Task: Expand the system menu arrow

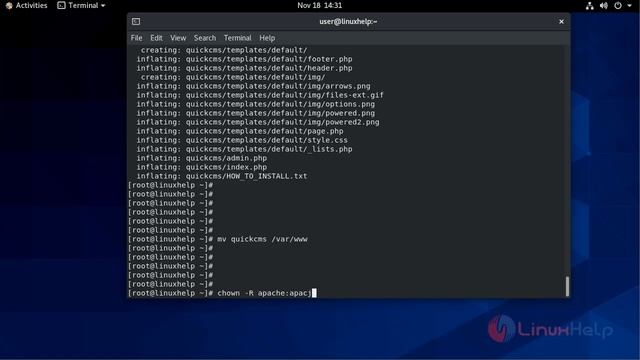Action: tap(629, 5)
